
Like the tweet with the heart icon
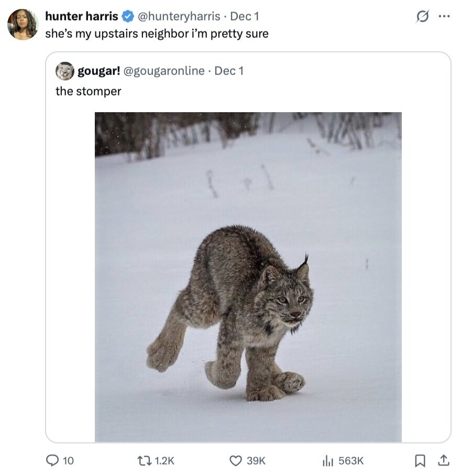click(235, 460)
